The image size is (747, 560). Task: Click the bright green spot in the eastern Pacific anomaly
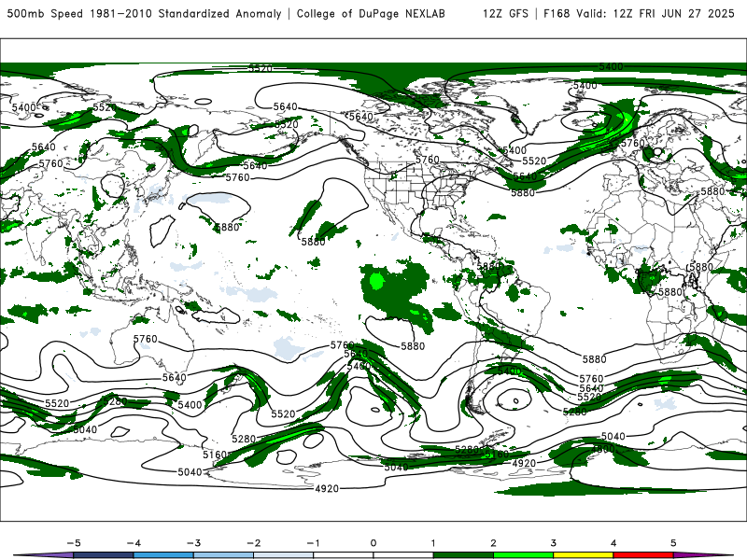coord(376,281)
